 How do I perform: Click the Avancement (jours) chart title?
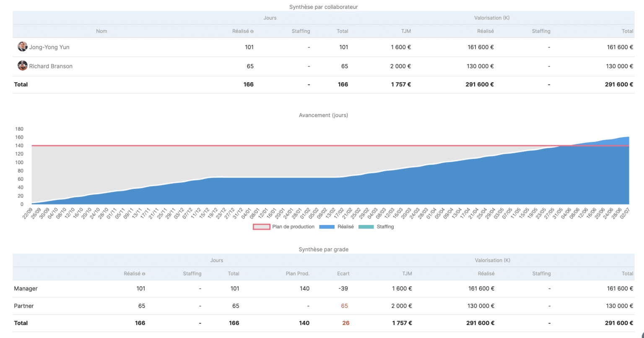pos(323,115)
